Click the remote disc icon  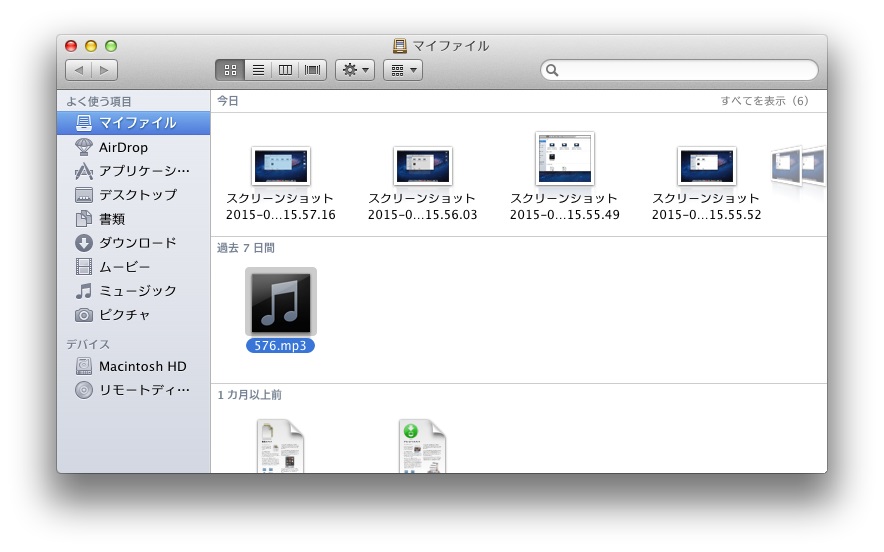pyautogui.click(x=84, y=390)
